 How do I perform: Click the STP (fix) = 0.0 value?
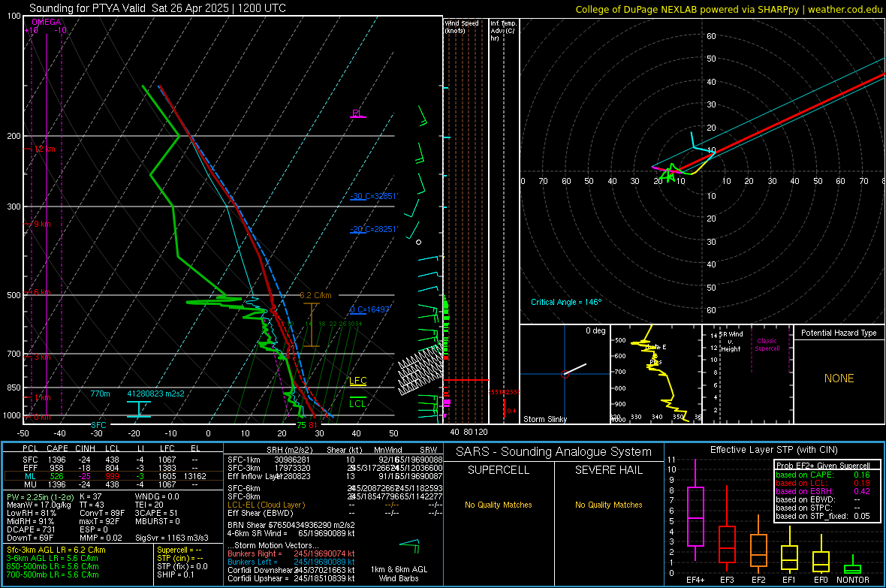pos(182,566)
